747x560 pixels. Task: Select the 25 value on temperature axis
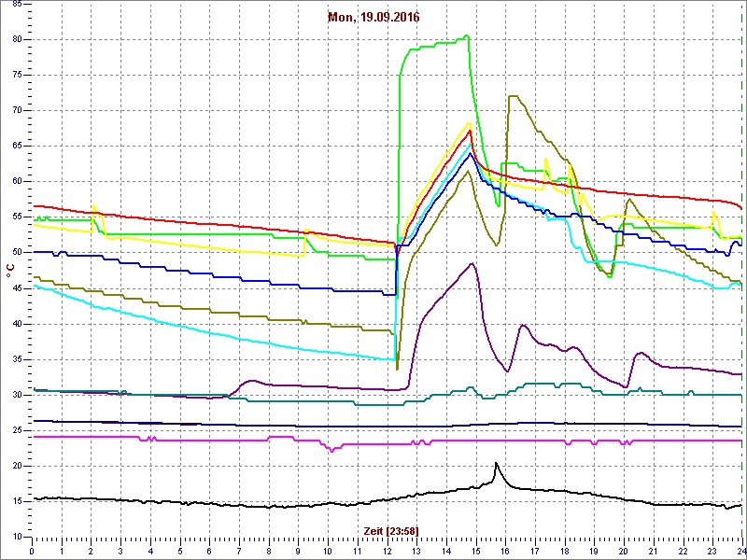[17, 430]
